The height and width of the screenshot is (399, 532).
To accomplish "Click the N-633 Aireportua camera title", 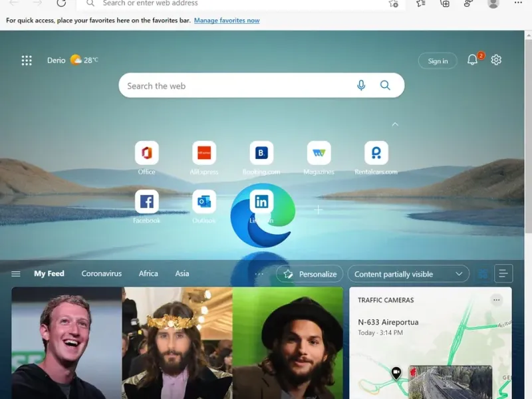I will click(388, 323).
